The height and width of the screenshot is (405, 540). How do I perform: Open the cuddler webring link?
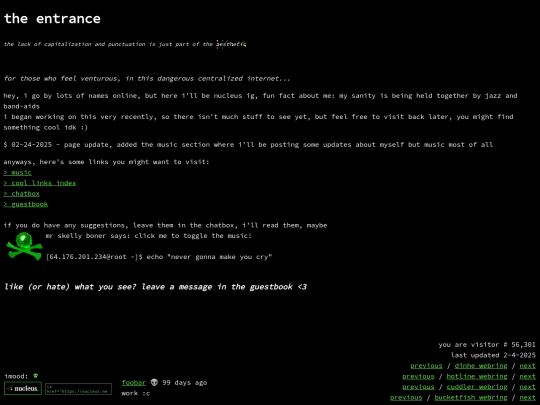477,387
